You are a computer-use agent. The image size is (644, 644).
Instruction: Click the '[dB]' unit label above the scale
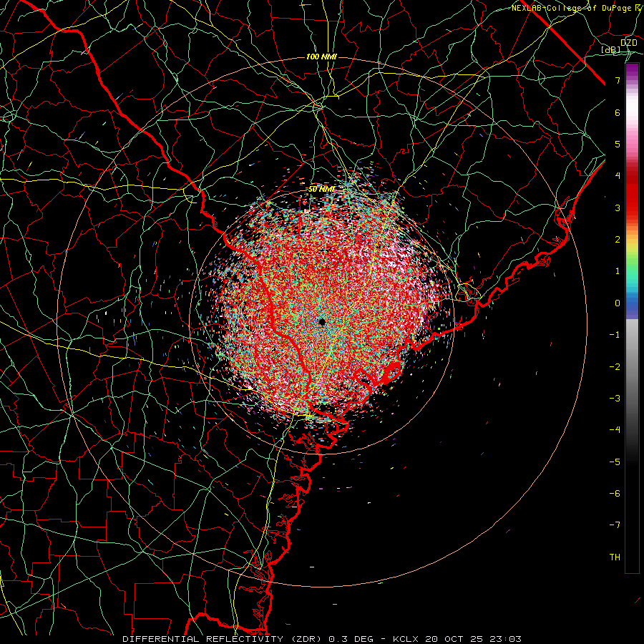[x=611, y=49]
